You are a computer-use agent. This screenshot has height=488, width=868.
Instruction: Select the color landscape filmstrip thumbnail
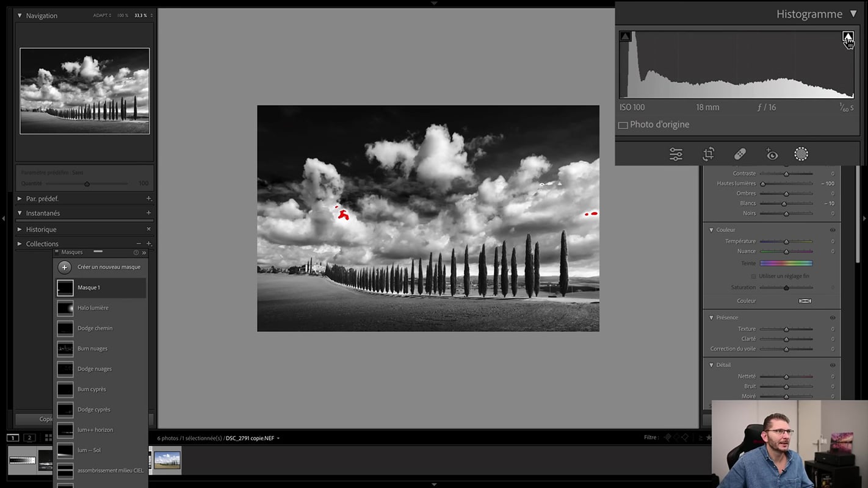tap(167, 460)
